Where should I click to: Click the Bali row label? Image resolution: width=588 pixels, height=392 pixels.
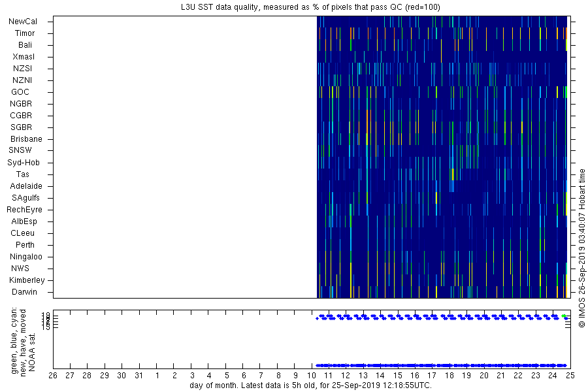click(25, 45)
